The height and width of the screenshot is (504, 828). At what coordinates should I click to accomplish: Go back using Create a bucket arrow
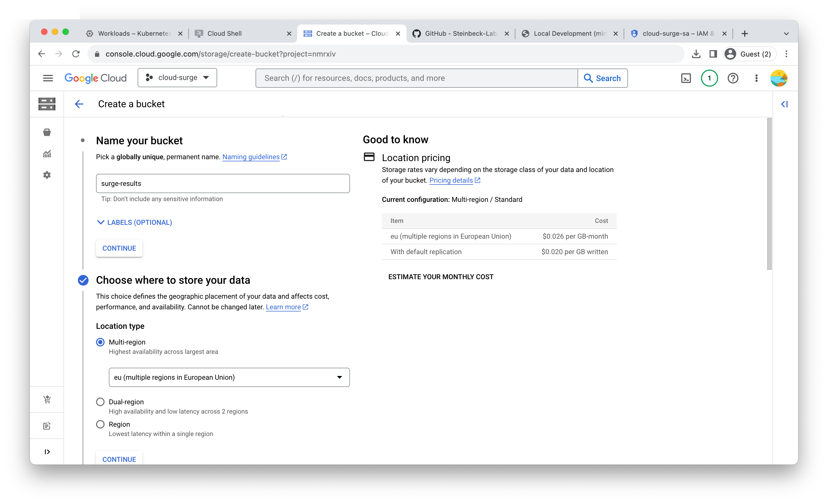[x=79, y=104]
